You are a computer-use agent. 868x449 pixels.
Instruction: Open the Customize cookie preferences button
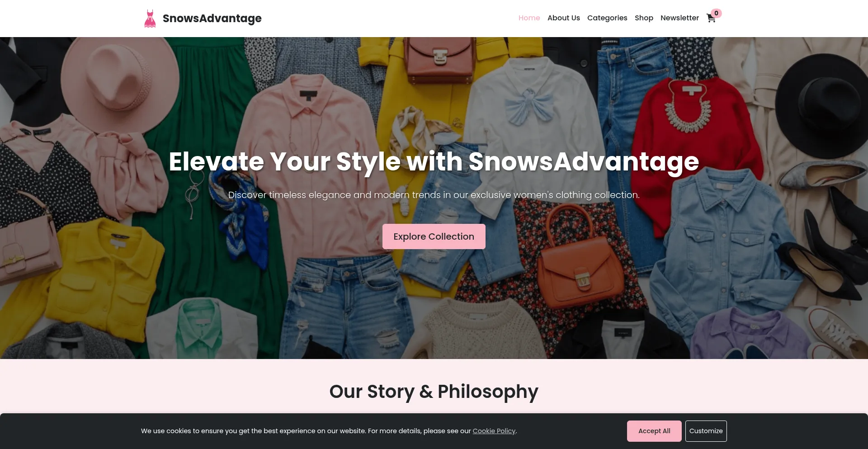pos(706,431)
